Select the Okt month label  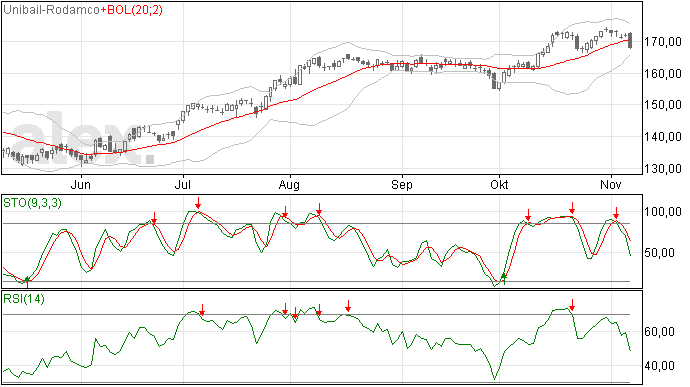(x=499, y=184)
